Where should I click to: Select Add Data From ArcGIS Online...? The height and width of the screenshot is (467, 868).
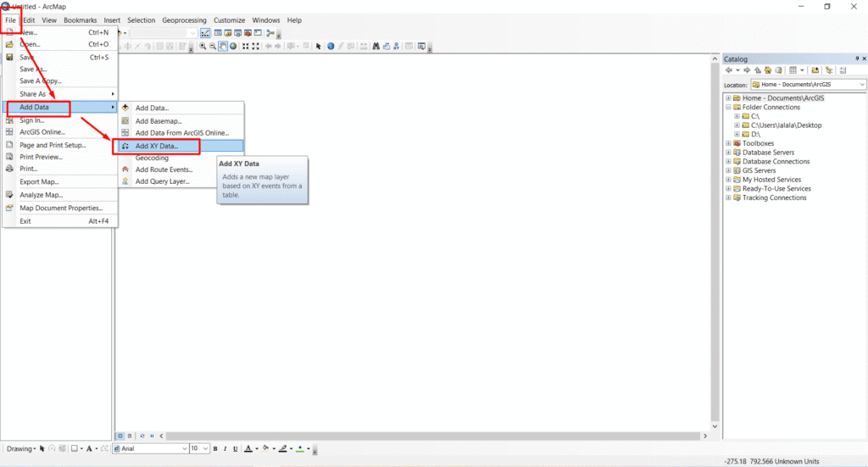[181, 133]
